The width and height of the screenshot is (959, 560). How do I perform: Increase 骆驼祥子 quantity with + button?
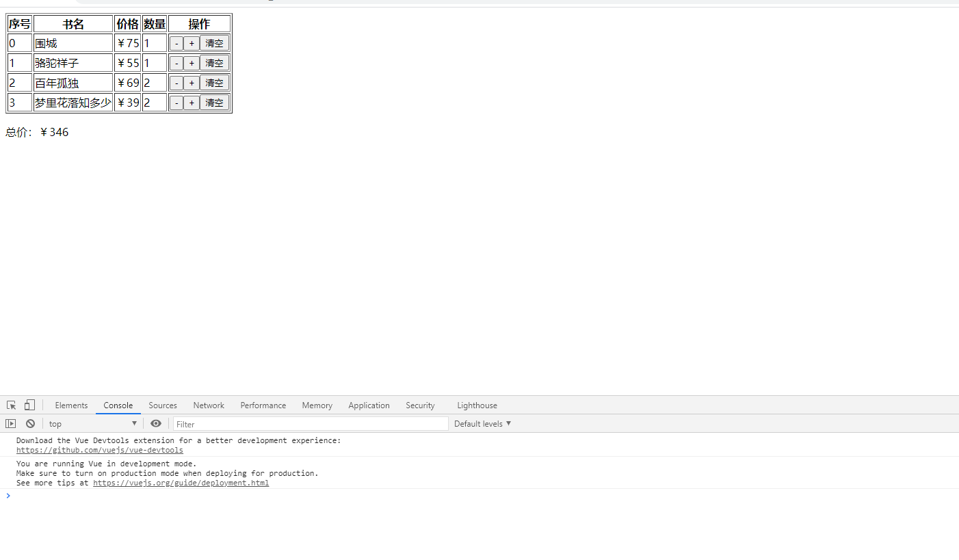tap(192, 62)
